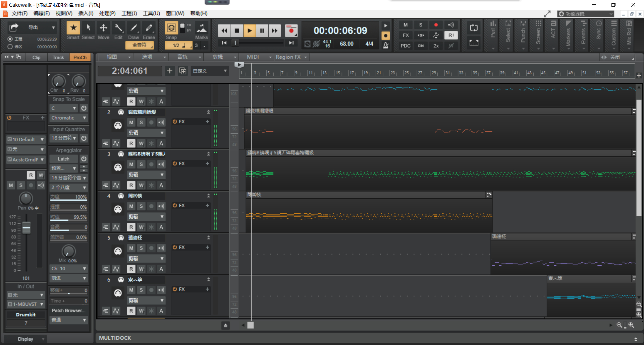This screenshot has width=644, height=345.
Task: Toggle the Arpeggiator power button
Action: coord(84,159)
